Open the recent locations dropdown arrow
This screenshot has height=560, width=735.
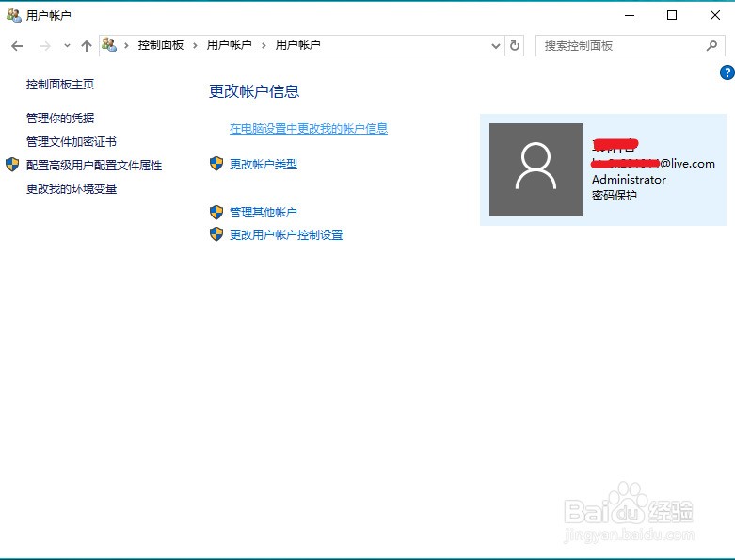(67, 46)
